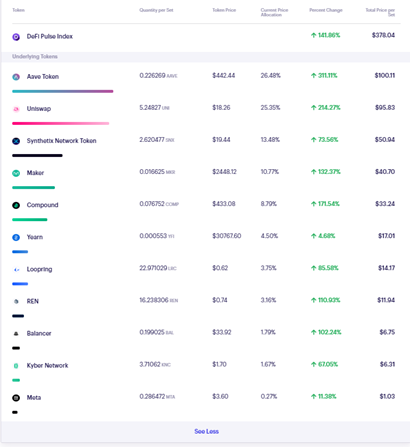Click the Aave Token logo icon
The height and width of the screenshot is (447, 410).
tap(16, 77)
